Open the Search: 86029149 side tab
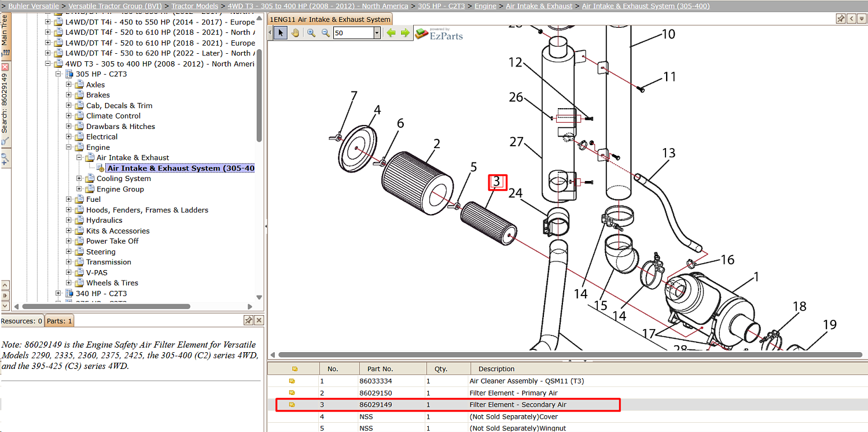 pyautogui.click(x=5, y=104)
